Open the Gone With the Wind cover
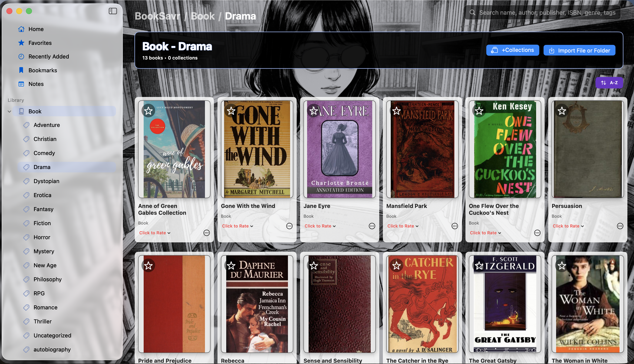Screen dimensions: 634x364 point(257,149)
